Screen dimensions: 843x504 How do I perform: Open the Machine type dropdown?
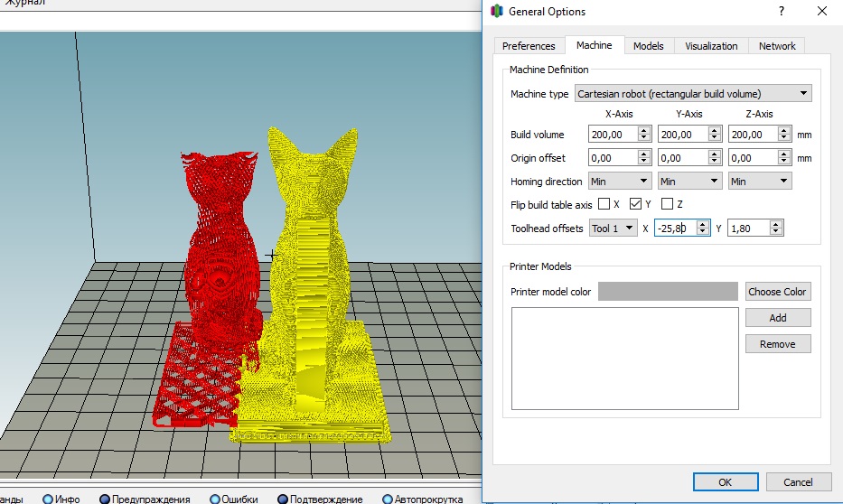click(693, 94)
